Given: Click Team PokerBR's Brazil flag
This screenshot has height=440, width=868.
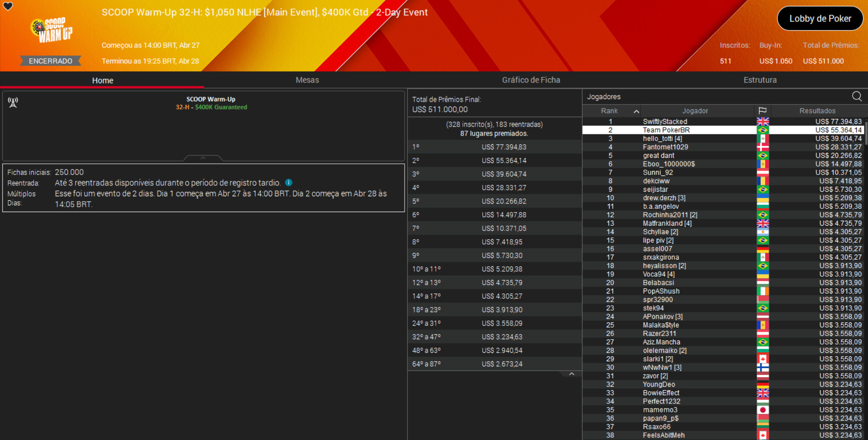Looking at the screenshot, I should click(x=763, y=130).
